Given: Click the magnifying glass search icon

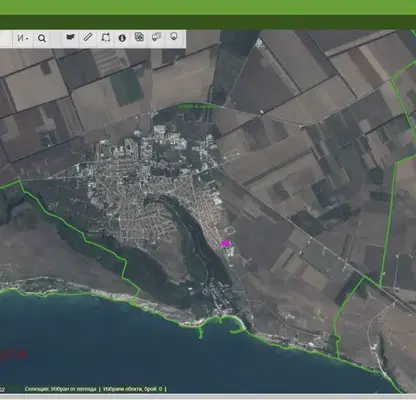Looking at the screenshot, I should (42, 38).
